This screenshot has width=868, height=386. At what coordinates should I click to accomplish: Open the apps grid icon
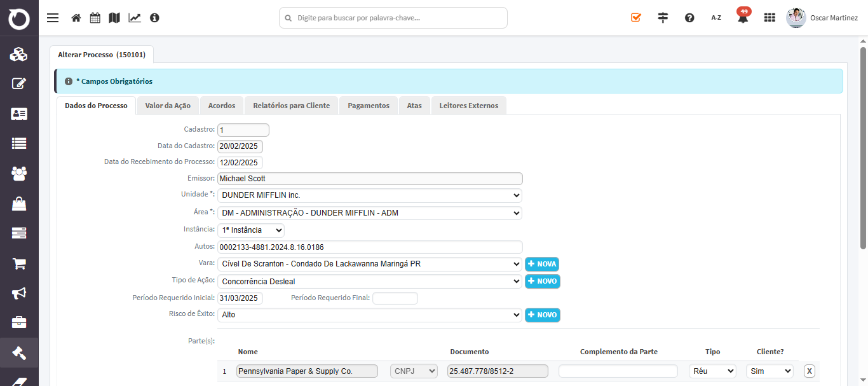[x=770, y=18]
